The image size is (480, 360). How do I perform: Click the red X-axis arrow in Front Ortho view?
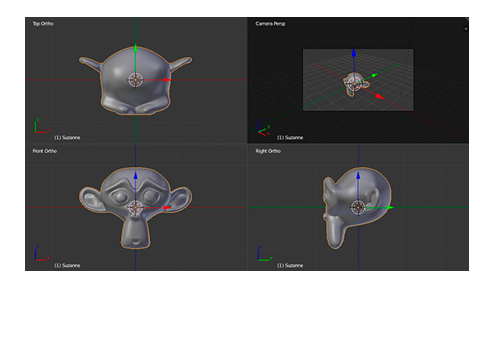click(x=167, y=207)
